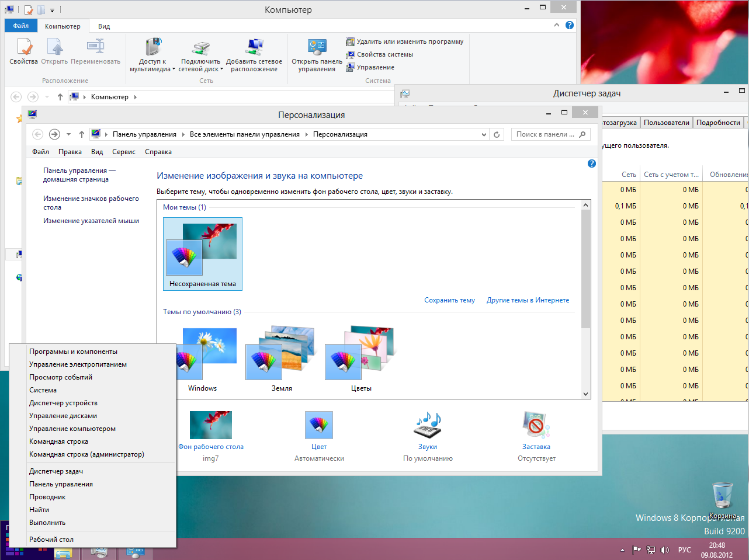Go up one level in Персонализация window

pyautogui.click(x=81, y=134)
